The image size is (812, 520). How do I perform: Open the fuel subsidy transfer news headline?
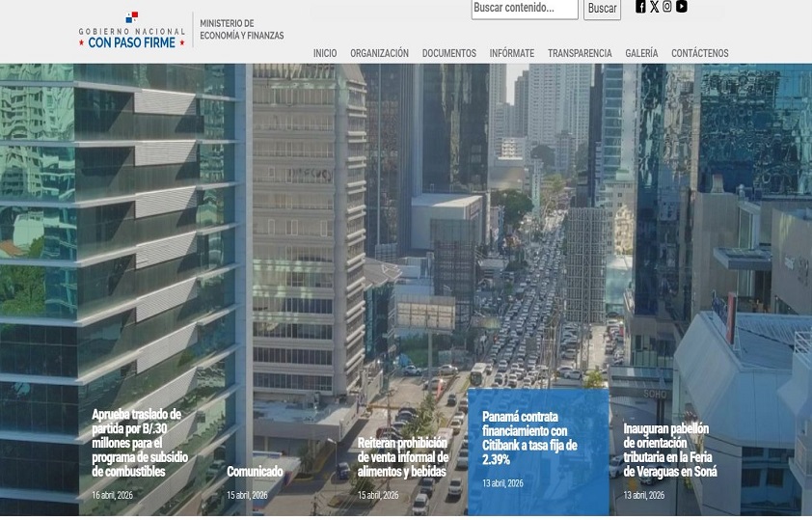[140, 443]
